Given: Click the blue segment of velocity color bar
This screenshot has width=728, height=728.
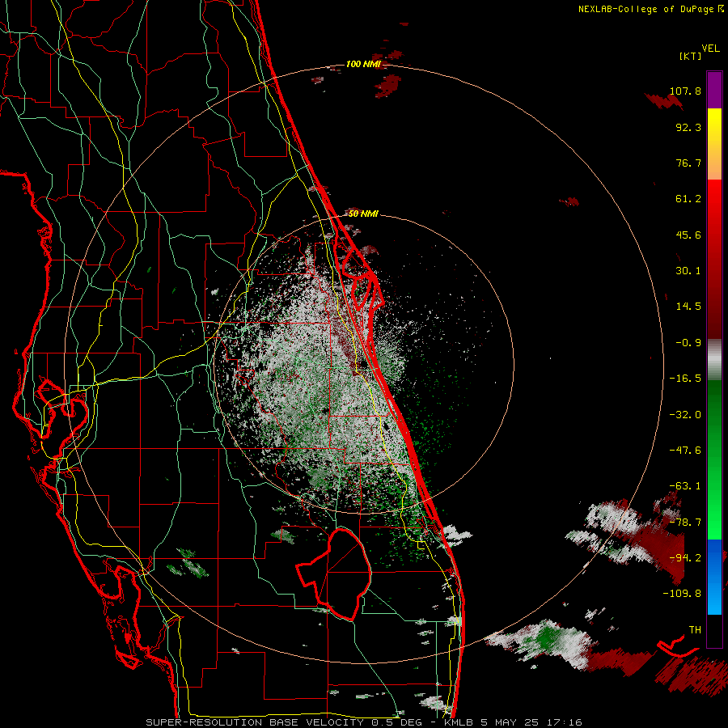Looking at the screenshot, I should click(714, 577).
